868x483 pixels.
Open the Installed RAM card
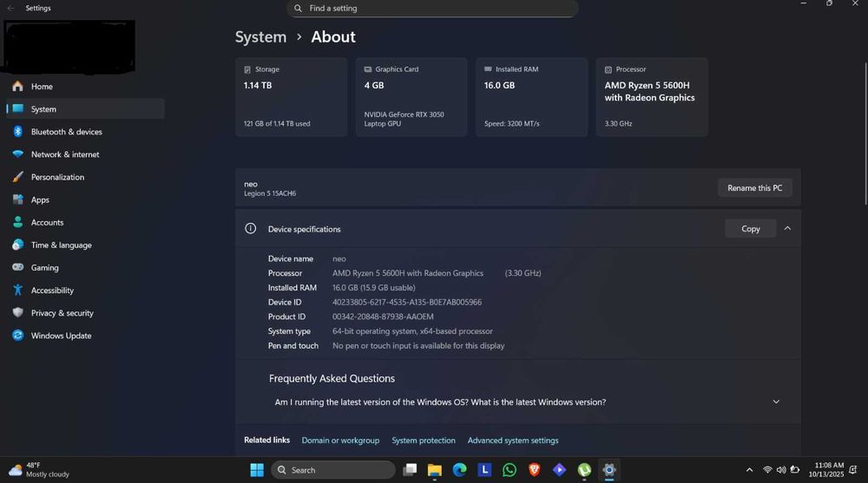coord(531,97)
